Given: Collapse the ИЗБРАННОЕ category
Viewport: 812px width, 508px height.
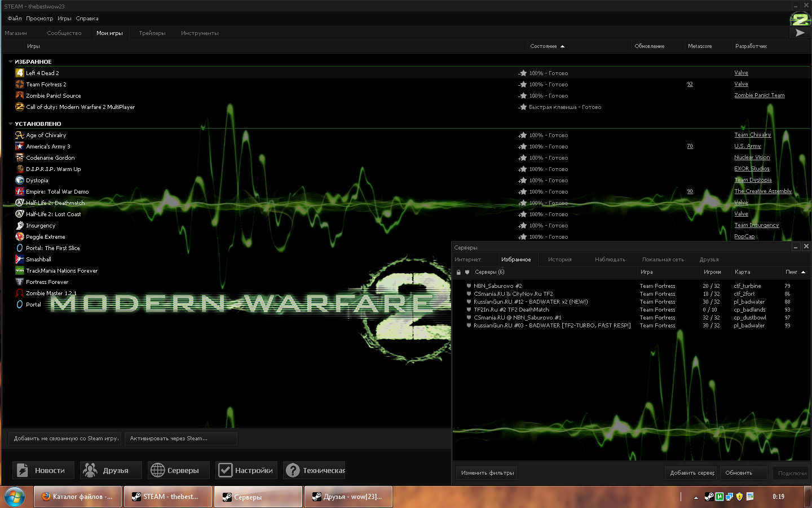Looking at the screenshot, I should pos(11,62).
